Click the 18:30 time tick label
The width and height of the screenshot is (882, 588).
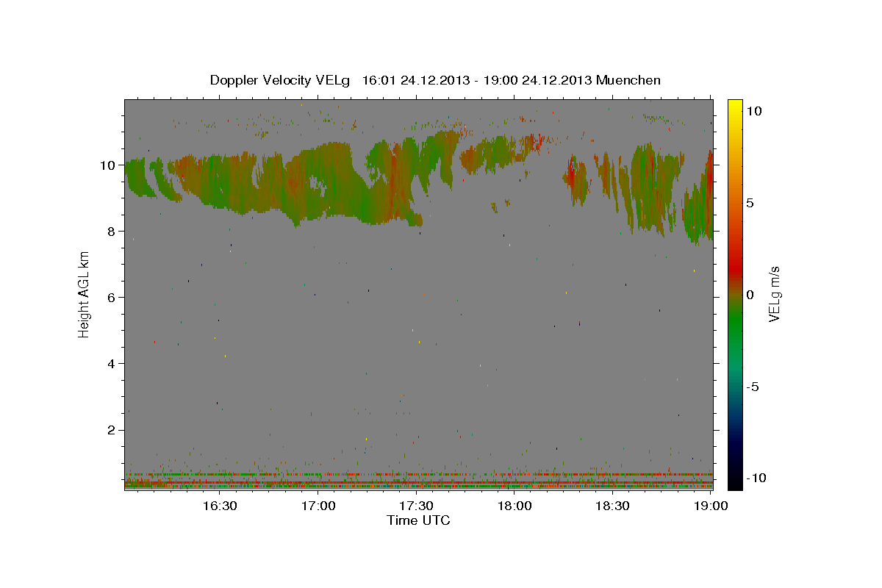pyautogui.click(x=612, y=506)
